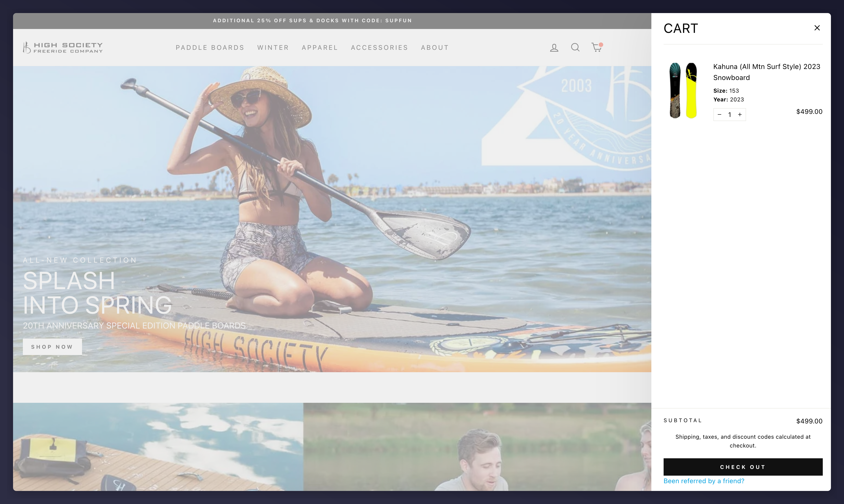Click the SUPFUN promo announcement bar text
844x504 pixels.
pos(312,21)
